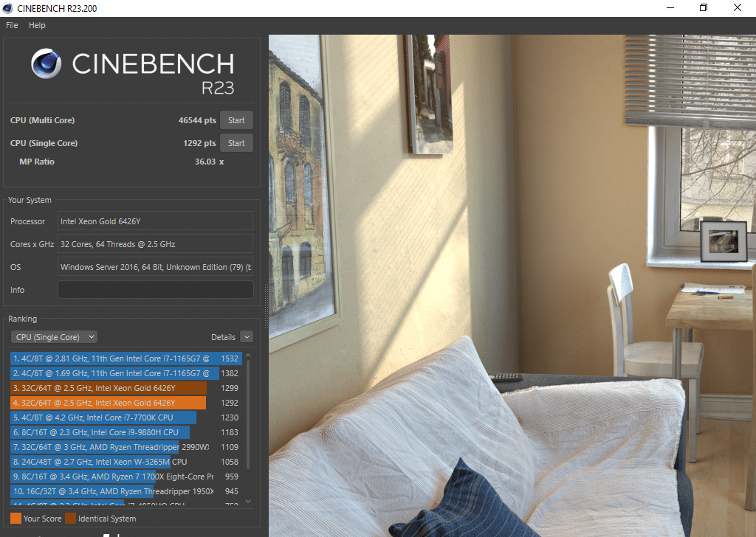Viewport: 756px width, 537px height.
Task: Click the empty Info input field
Action: point(155,290)
